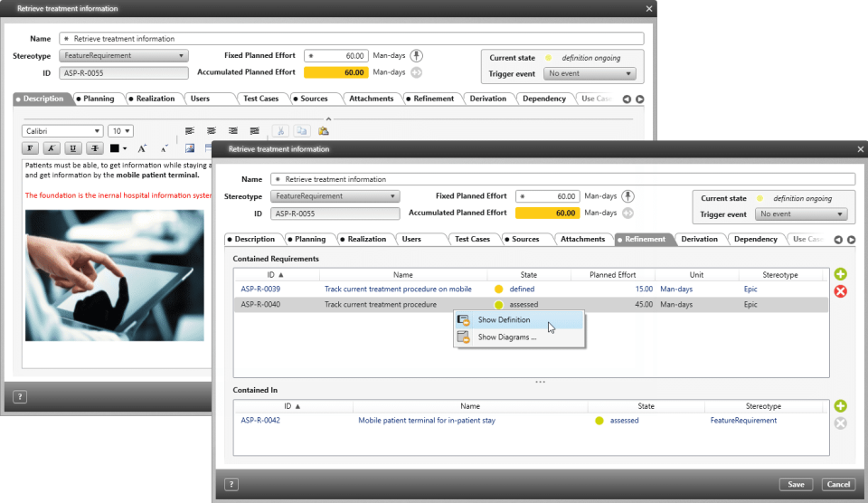Open the ASP-R-0042 requirement link
868x503 pixels.
(260, 421)
